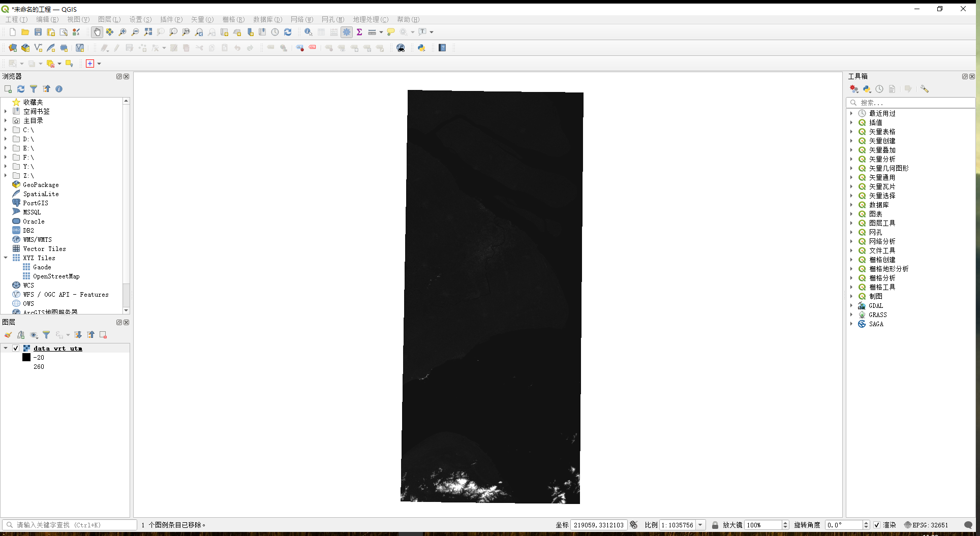The image size is (980, 536).
Task: Increase the 放大镜 magnifier value spinner
Action: click(785, 523)
